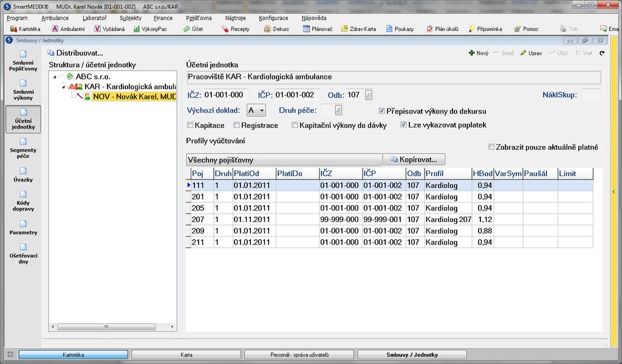Enable the Registrace checkbox

(236, 125)
